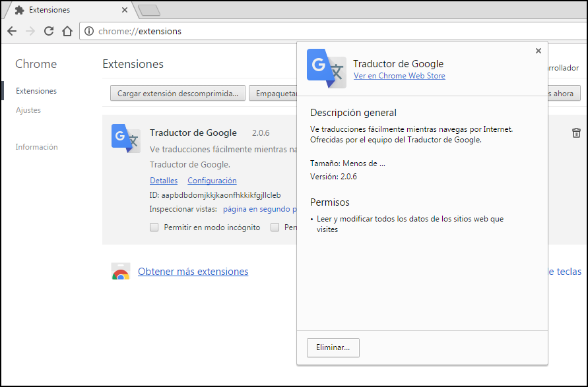
Task: Open Ajustes in the left sidebar
Action: [28, 110]
